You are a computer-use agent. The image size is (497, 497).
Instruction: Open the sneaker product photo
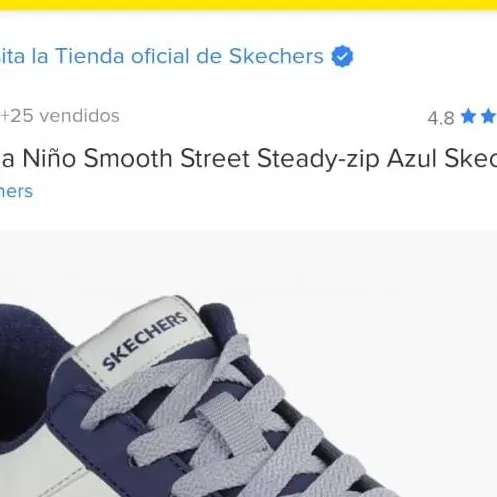pyautogui.click(x=248, y=363)
